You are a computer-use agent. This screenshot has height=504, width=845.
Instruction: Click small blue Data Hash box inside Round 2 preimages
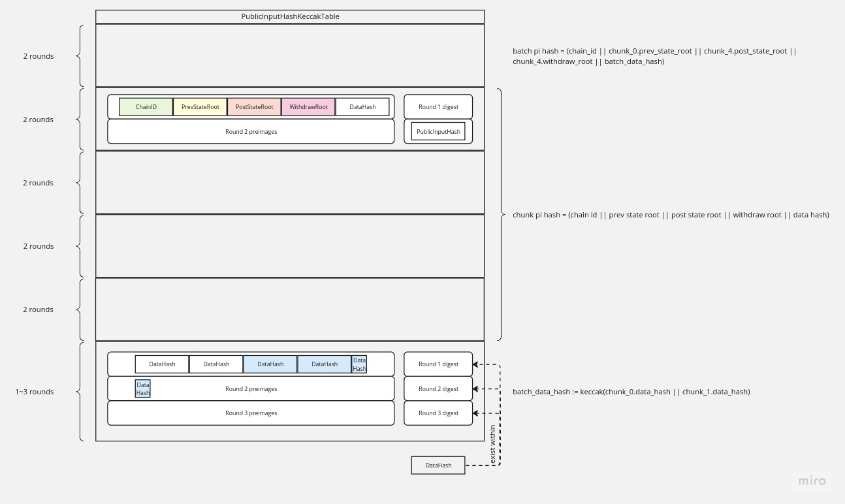coord(143,389)
